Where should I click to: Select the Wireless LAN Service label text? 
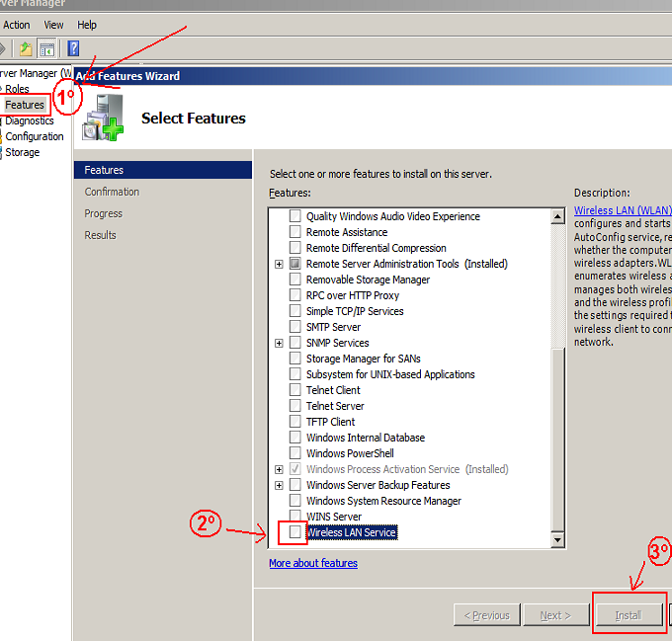(x=352, y=532)
